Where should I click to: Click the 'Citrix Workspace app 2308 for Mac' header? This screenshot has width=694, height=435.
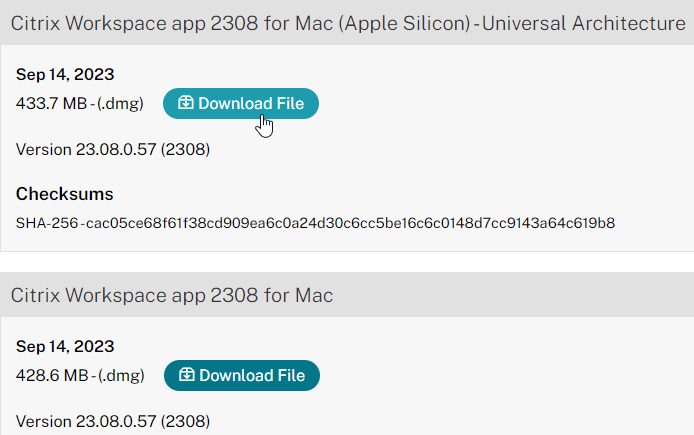click(172, 295)
